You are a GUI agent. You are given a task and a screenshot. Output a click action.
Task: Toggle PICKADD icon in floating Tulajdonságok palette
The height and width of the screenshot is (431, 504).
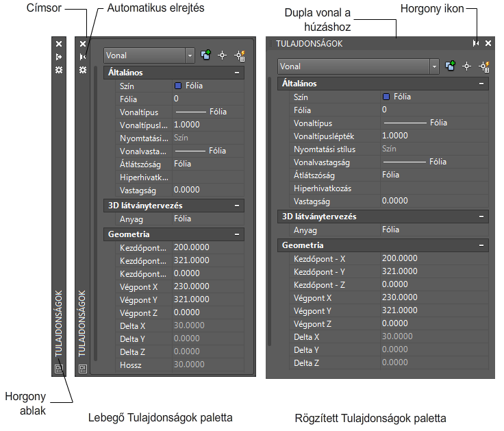pos(205,55)
